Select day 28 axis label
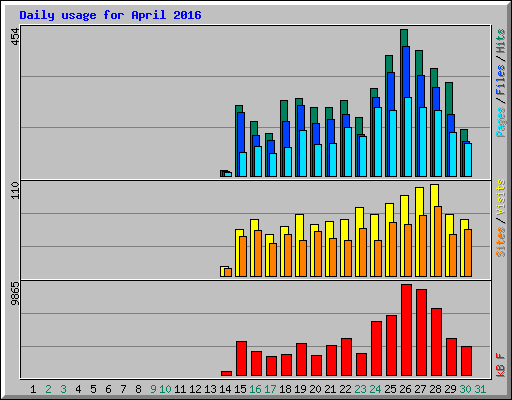Viewport: 512px width, 400px height. [x=435, y=389]
